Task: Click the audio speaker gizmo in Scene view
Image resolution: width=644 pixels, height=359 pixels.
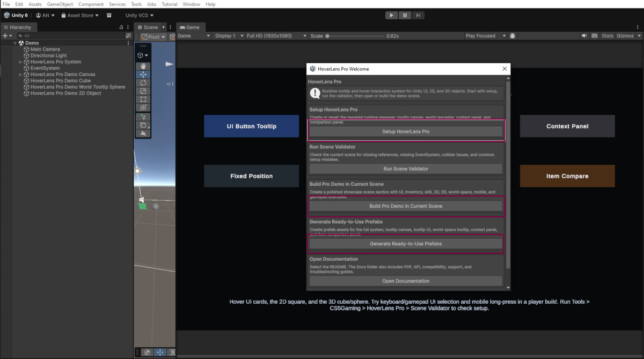Action: [141, 200]
